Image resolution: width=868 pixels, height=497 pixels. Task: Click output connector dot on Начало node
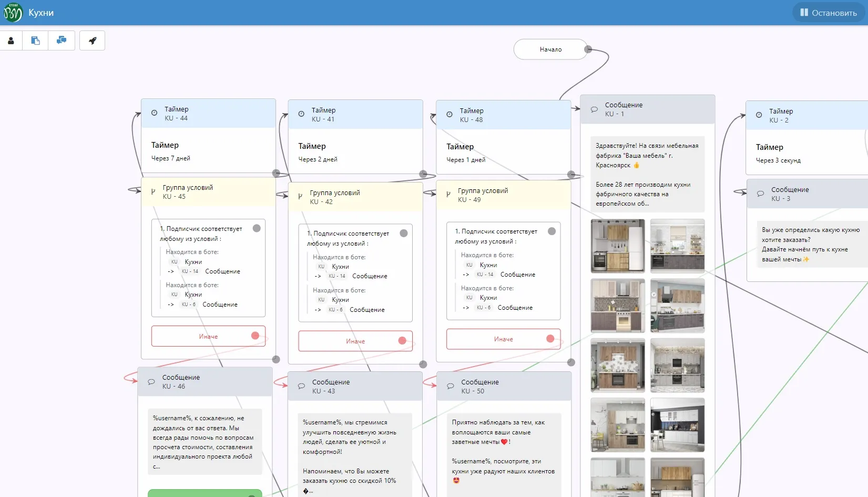tap(588, 49)
